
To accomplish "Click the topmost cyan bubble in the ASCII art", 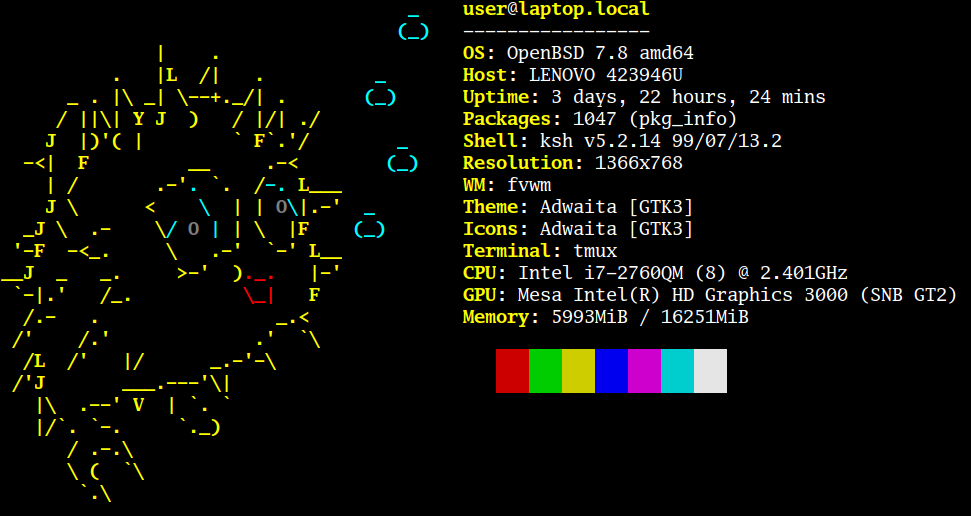I will point(414,26).
